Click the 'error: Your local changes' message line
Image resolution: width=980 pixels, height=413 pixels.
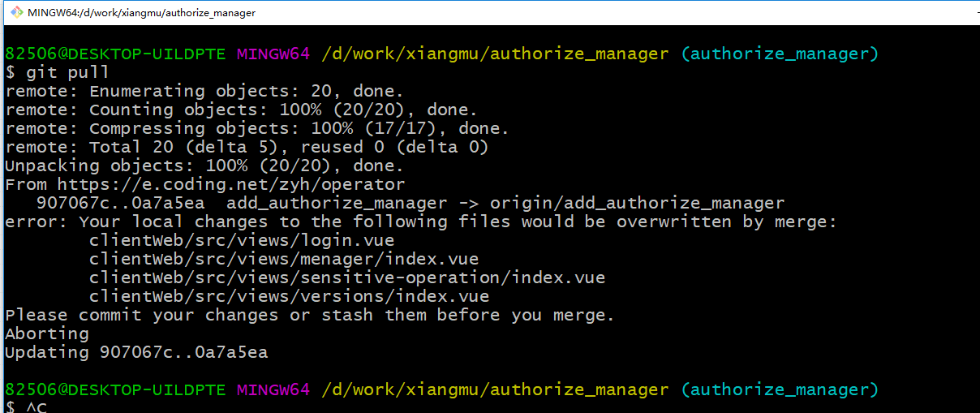pos(420,222)
